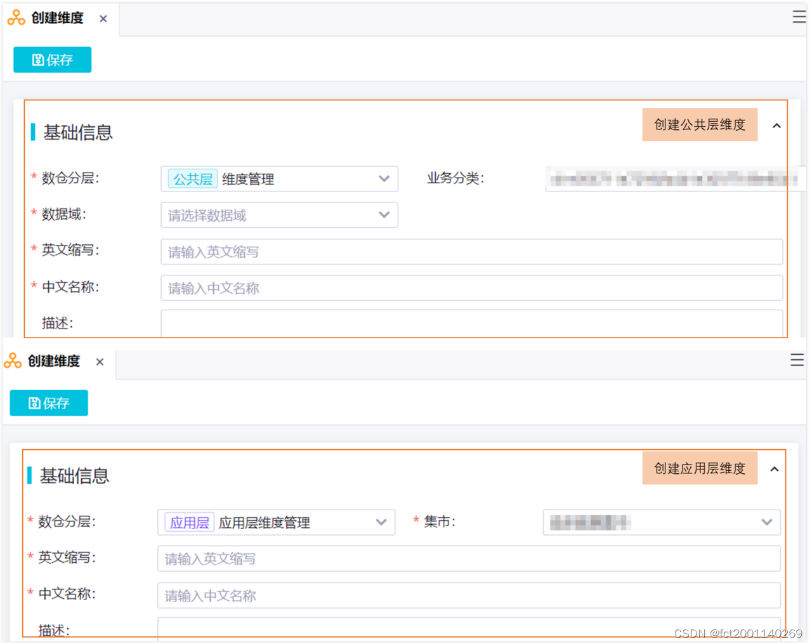Click the 应用层 tag in the 数仓分层 field
This screenshot has width=812, height=644.
(189, 523)
